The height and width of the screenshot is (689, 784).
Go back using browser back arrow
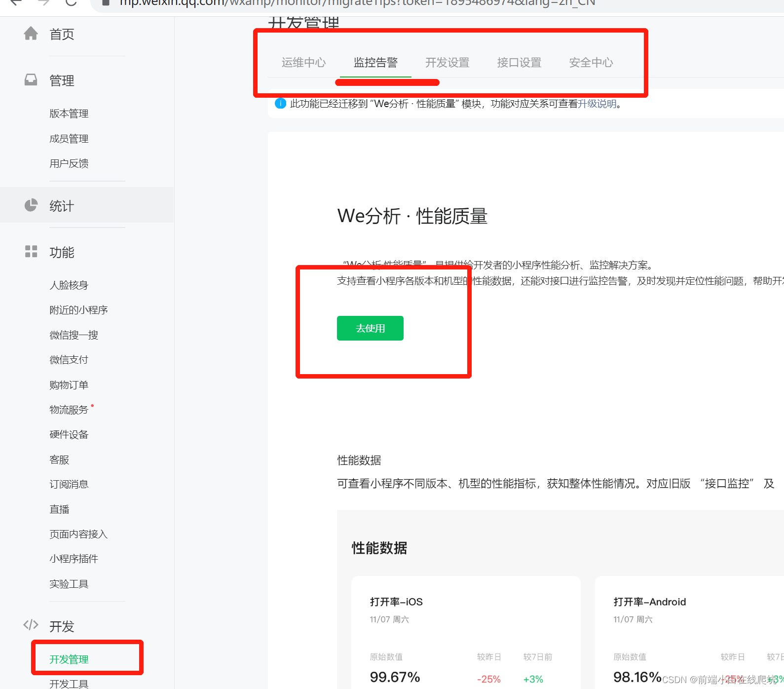click(x=16, y=2)
